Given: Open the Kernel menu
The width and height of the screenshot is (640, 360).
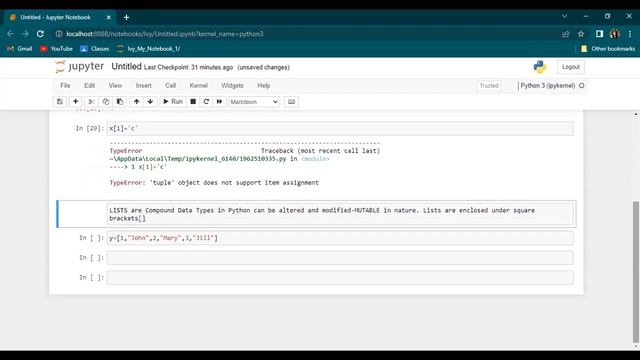Looking at the screenshot, I should (199, 86).
